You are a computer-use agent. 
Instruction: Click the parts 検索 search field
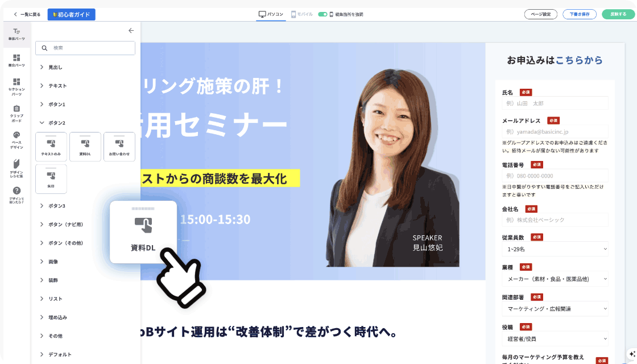[x=85, y=48]
